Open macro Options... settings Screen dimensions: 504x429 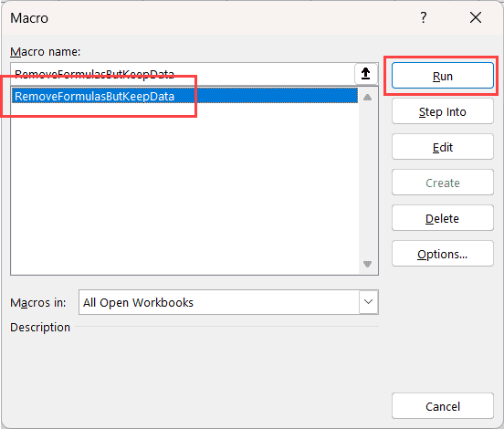click(x=443, y=254)
